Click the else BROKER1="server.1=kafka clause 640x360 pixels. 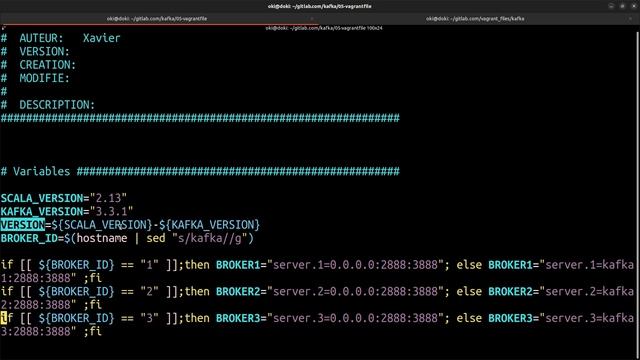545,265
